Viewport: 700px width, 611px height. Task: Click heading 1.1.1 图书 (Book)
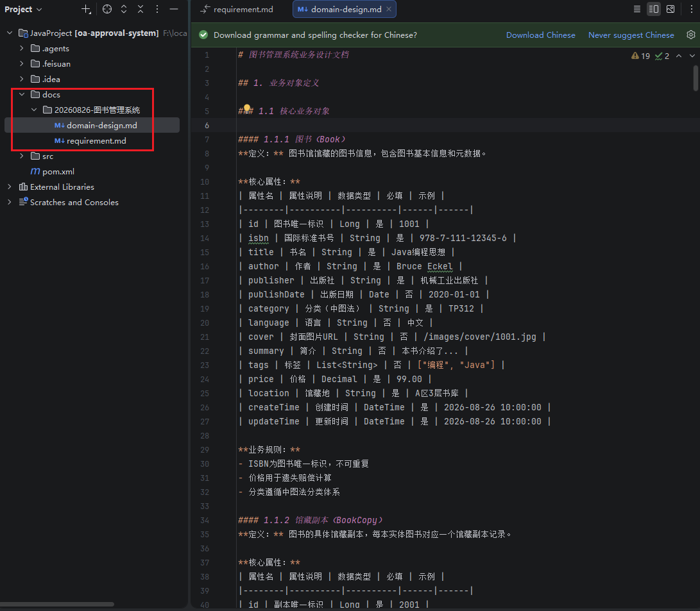tap(291, 140)
